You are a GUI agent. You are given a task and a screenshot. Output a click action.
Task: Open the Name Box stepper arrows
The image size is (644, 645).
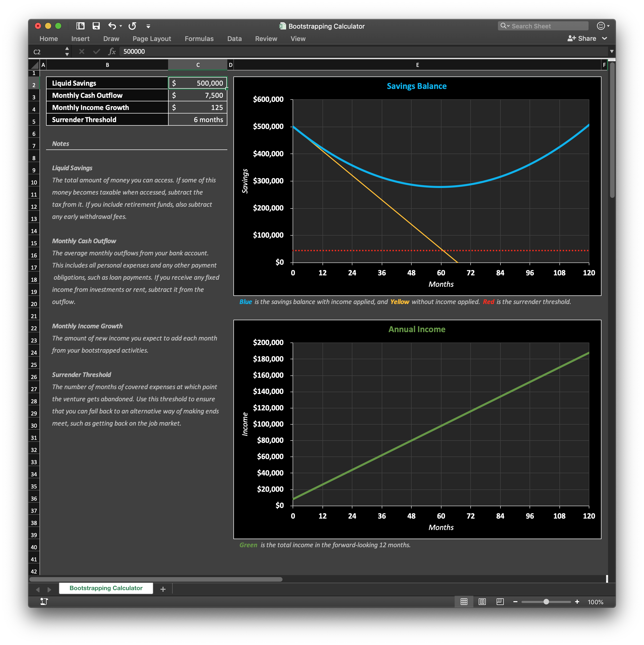67,51
